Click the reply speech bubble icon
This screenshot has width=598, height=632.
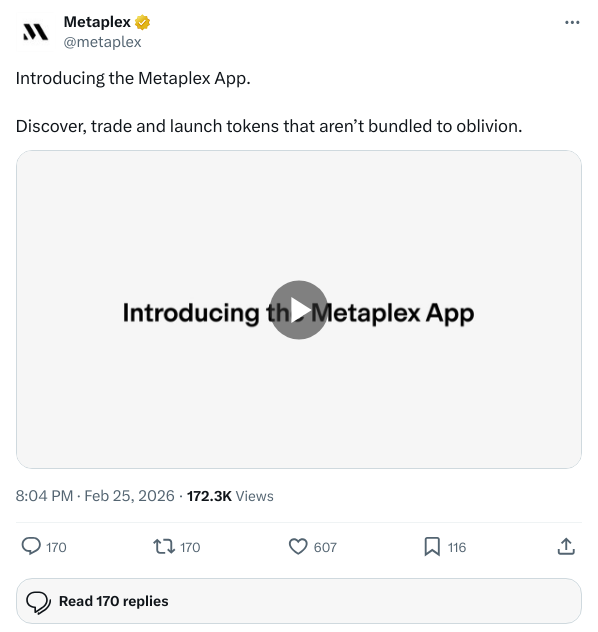[31, 547]
